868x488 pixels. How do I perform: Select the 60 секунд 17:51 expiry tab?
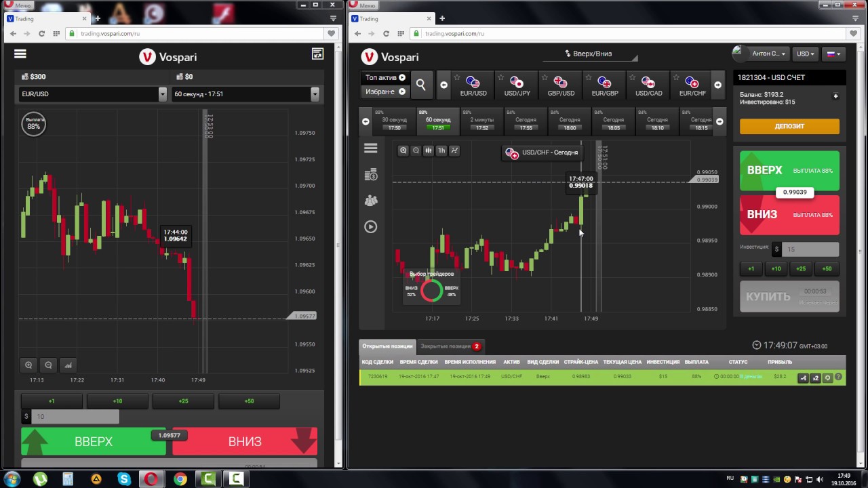coord(438,121)
